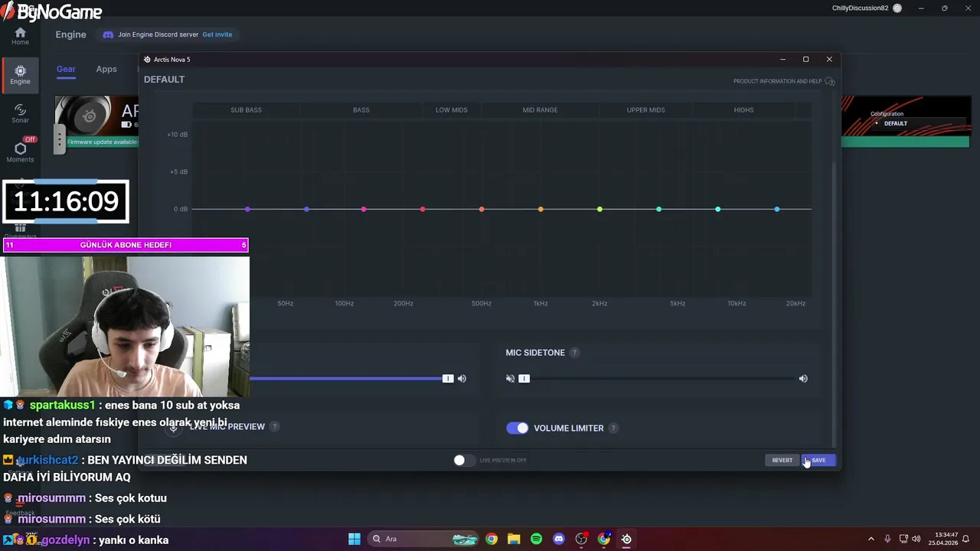Image resolution: width=980 pixels, height=551 pixels.
Task: Open help tooltip for Mic Sidetone
Action: [574, 353]
